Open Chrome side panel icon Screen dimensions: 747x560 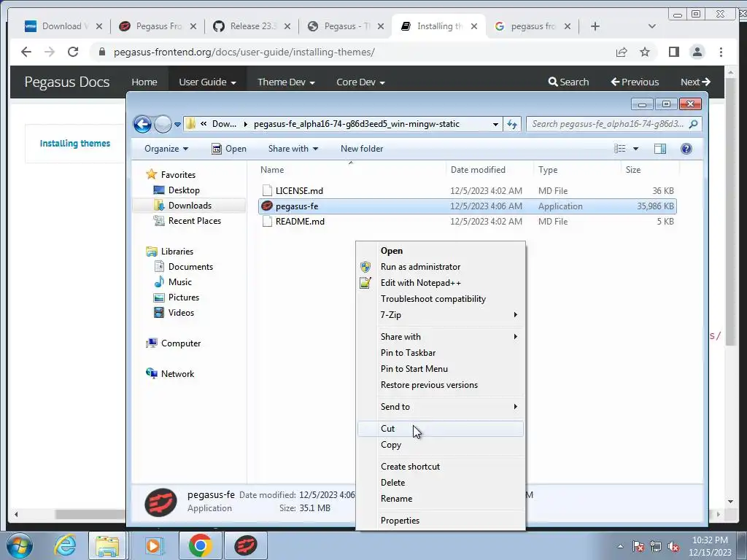(x=673, y=52)
